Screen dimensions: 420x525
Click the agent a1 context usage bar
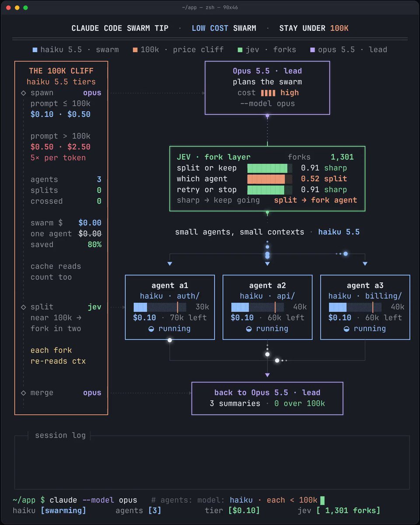click(160, 307)
